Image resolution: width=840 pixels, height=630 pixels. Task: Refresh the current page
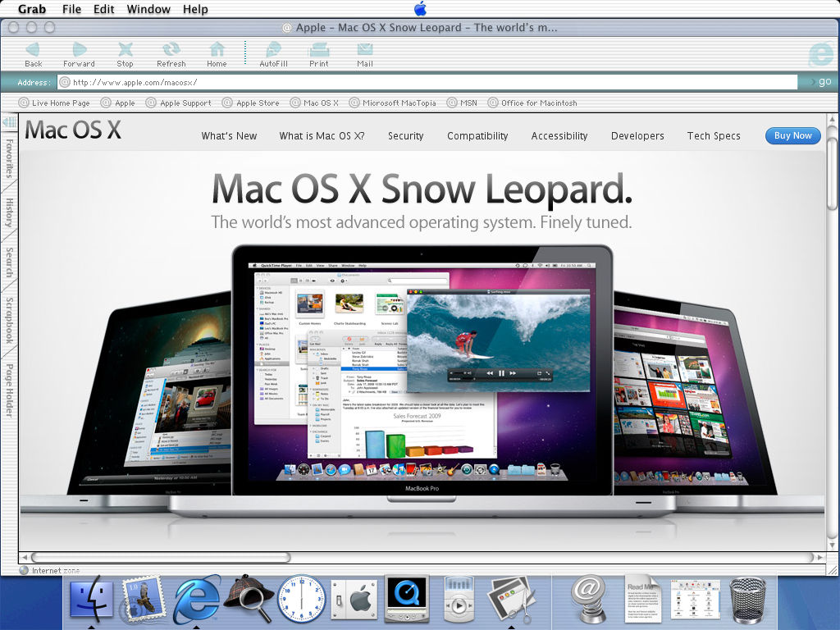[x=171, y=55]
